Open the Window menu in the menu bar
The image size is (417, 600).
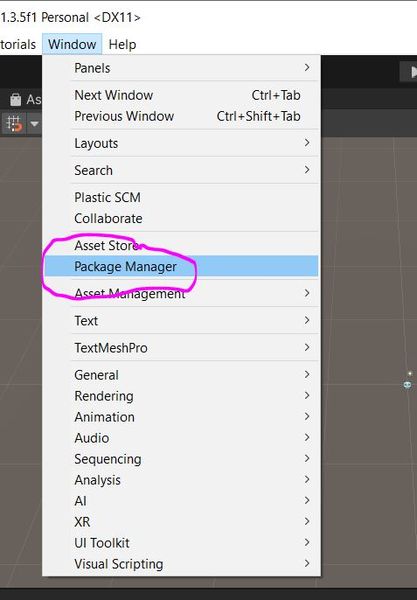coord(72,44)
